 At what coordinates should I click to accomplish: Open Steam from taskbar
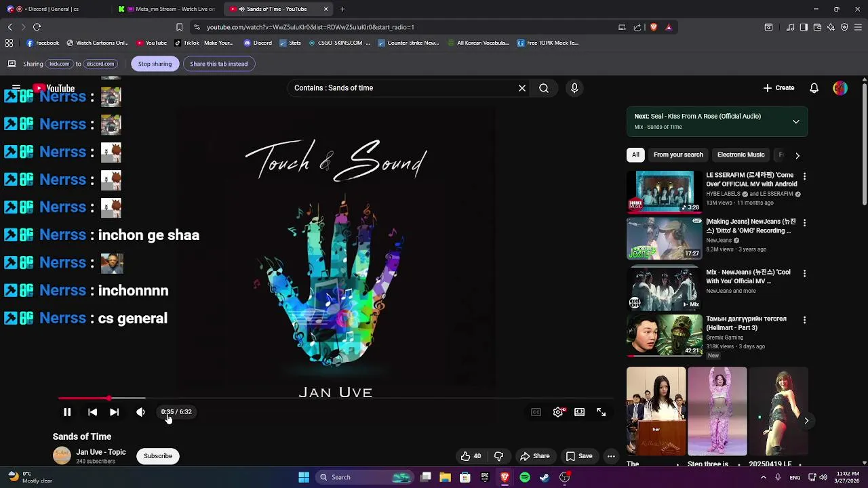[x=545, y=477]
